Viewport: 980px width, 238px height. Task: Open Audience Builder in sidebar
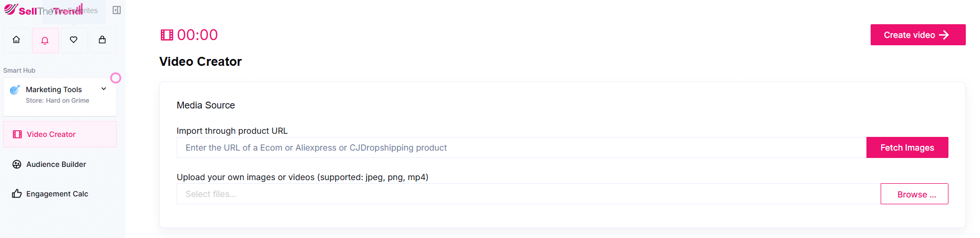click(x=56, y=164)
